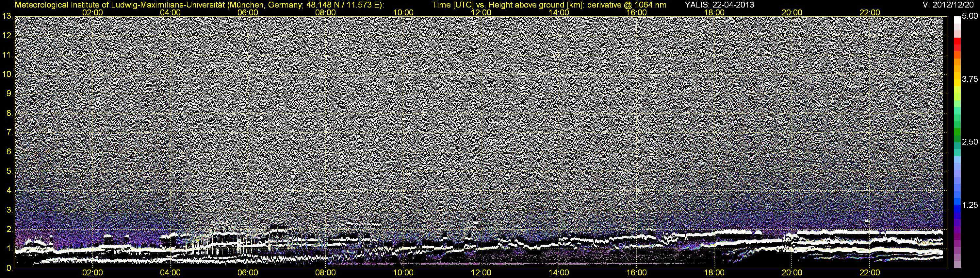
Task: Click the 12:00 label on the bottom time axis
Action: pos(481,273)
